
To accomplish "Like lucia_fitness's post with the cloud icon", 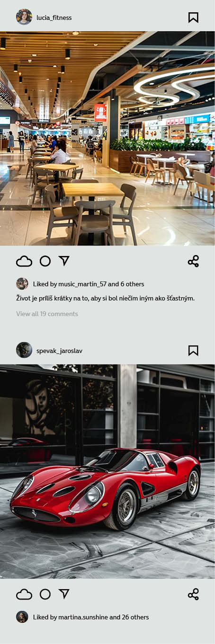I will pos(24,261).
